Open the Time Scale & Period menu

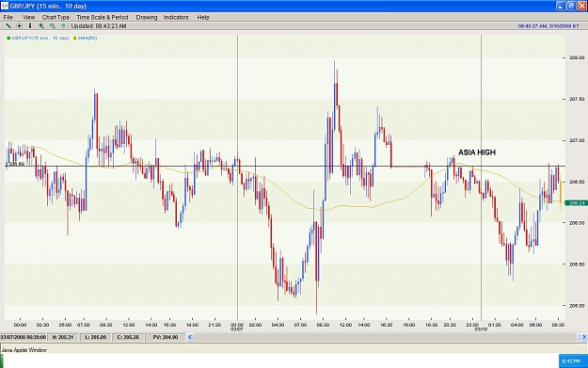pyautogui.click(x=103, y=17)
